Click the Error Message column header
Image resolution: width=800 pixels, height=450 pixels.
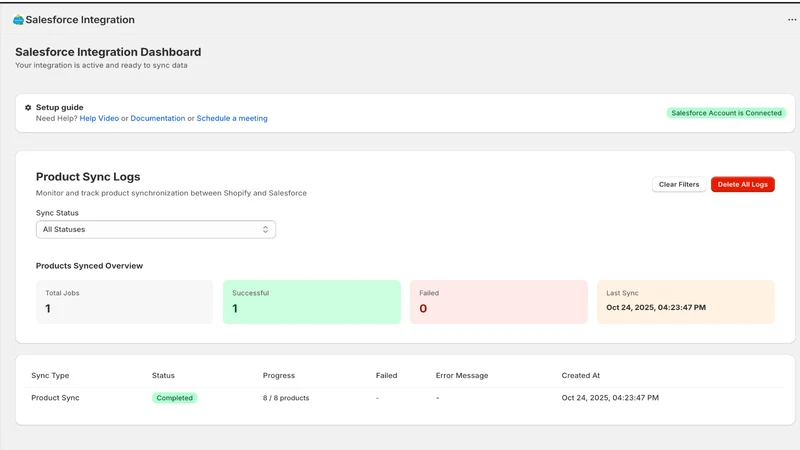pos(462,376)
